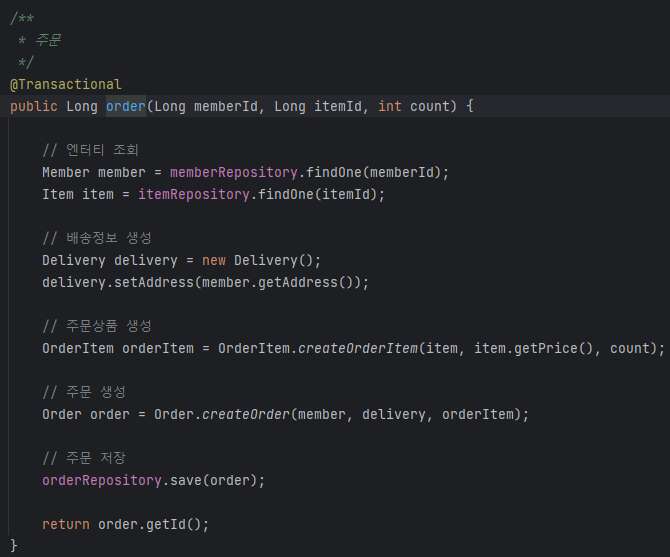
Task: Select the highlighted order method name
Action: coord(126,106)
